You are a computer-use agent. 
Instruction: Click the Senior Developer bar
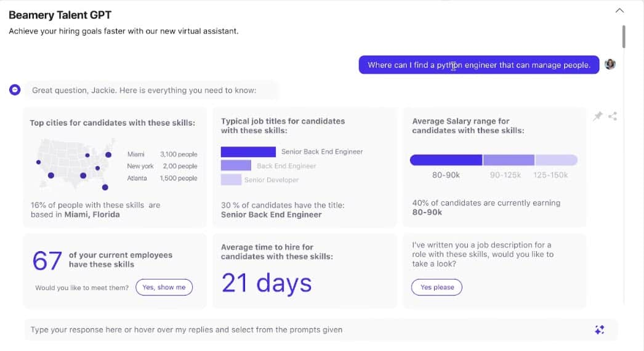(231, 180)
